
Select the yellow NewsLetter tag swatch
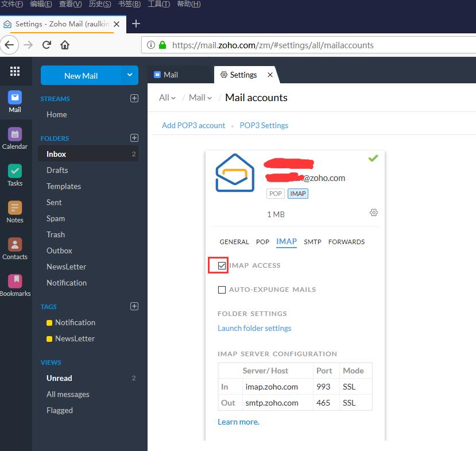[49, 338]
